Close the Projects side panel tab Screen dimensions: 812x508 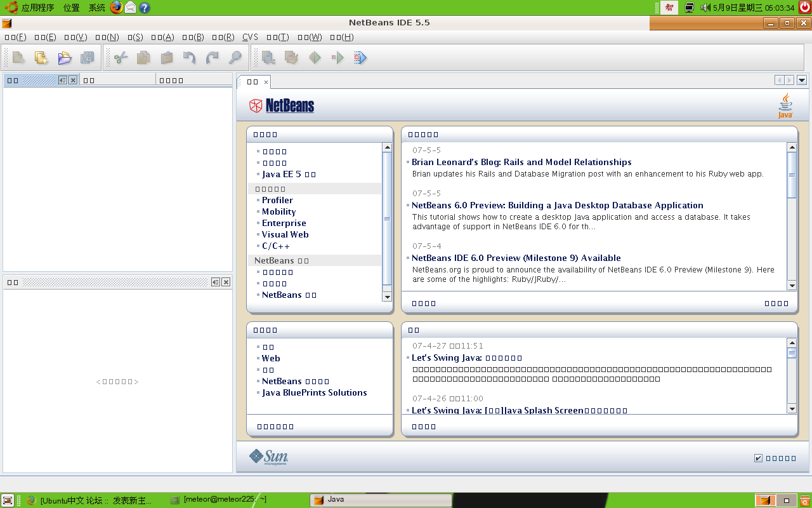73,80
